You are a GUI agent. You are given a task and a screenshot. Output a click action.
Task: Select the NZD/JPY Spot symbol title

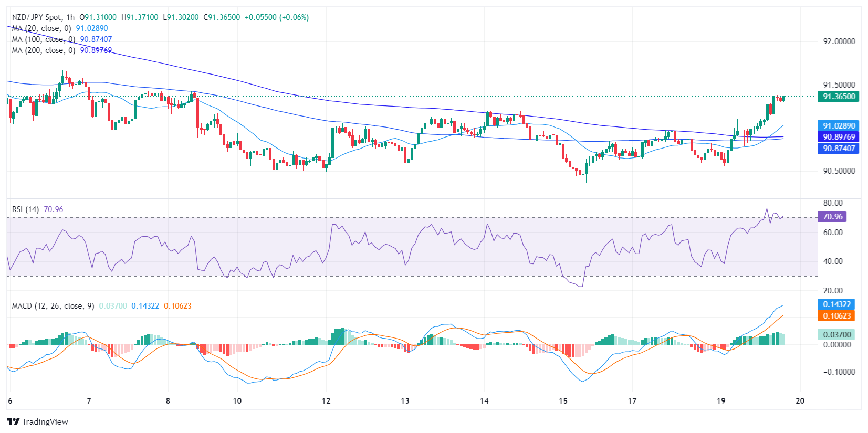(x=37, y=17)
